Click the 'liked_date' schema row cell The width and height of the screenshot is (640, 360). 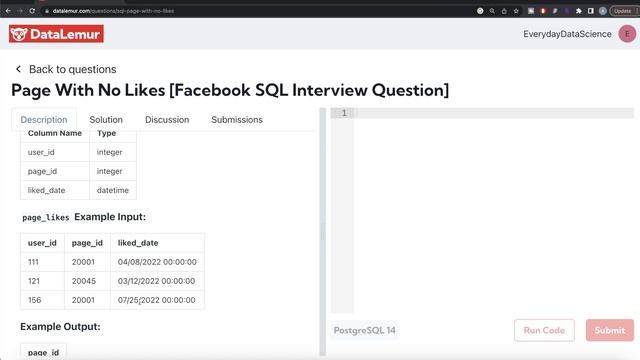pos(55,190)
